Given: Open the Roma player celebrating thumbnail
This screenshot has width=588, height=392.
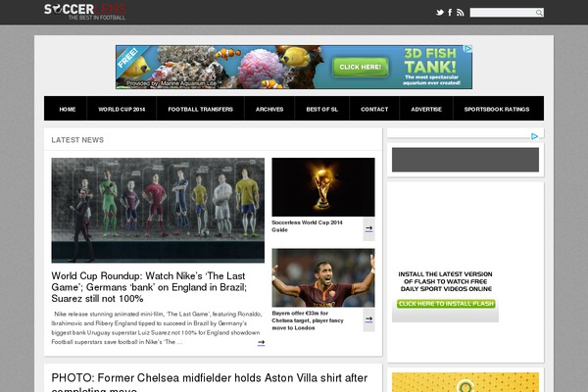Looking at the screenshot, I should 323,277.
